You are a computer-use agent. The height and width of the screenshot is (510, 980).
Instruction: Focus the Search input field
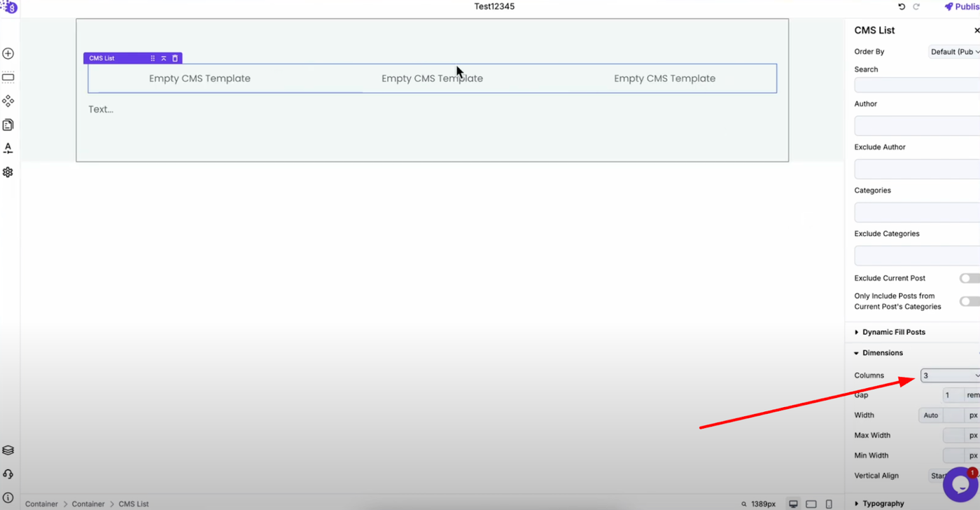pos(917,85)
